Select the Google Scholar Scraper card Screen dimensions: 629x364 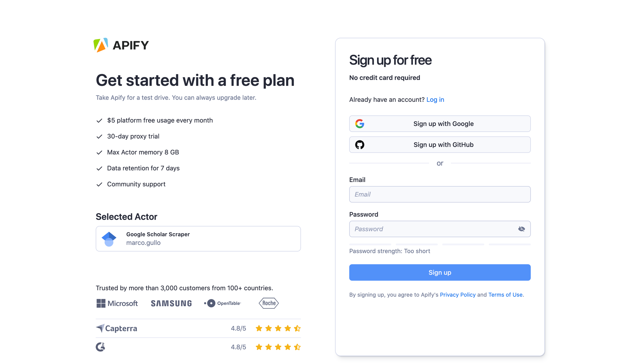click(198, 239)
